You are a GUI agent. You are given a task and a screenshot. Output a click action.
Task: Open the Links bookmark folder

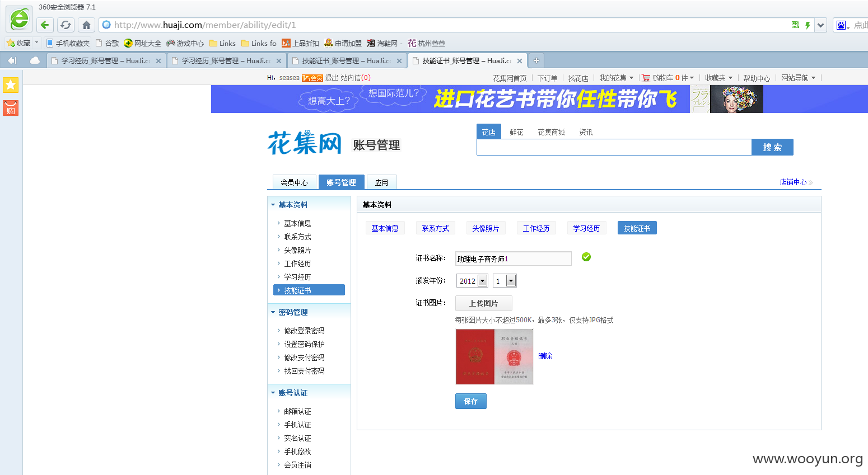[x=222, y=43]
